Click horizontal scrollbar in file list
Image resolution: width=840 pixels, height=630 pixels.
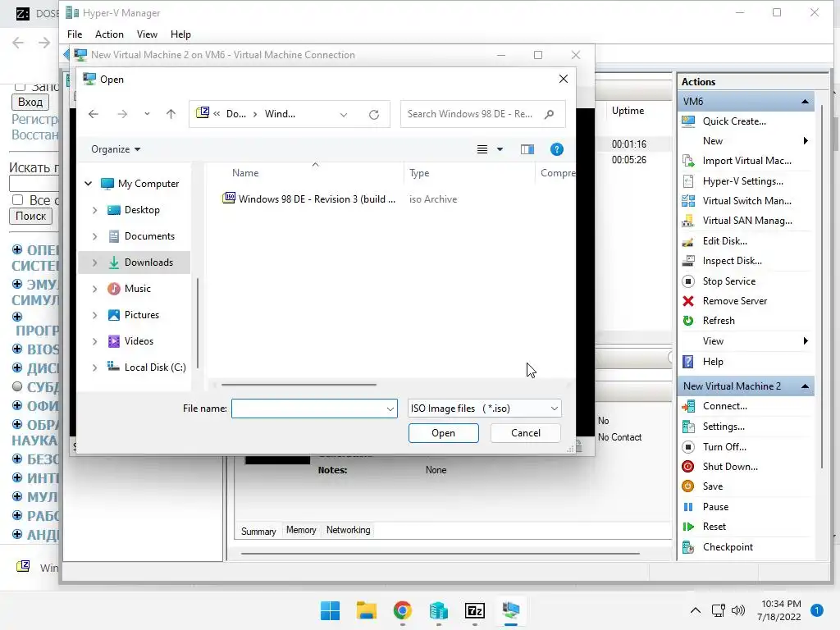299,384
